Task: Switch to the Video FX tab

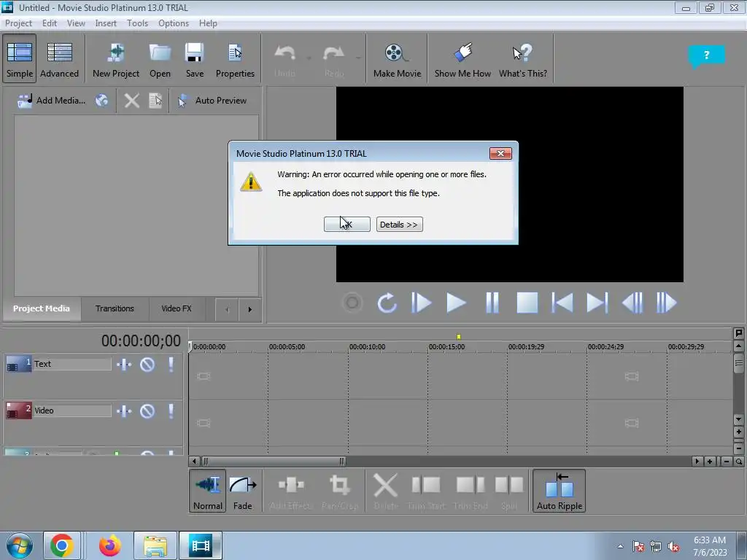Action: click(x=177, y=308)
